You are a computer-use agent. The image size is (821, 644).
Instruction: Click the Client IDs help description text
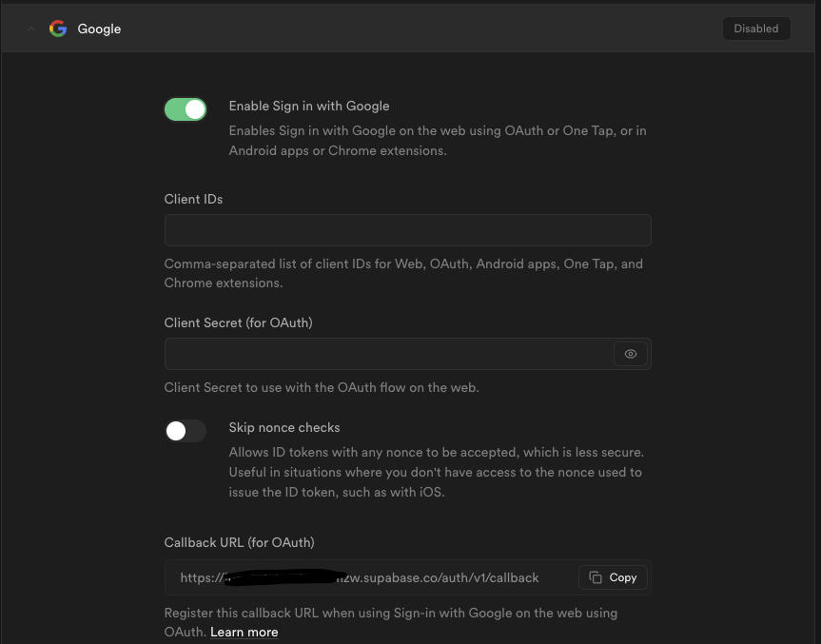tap(403, 273)
